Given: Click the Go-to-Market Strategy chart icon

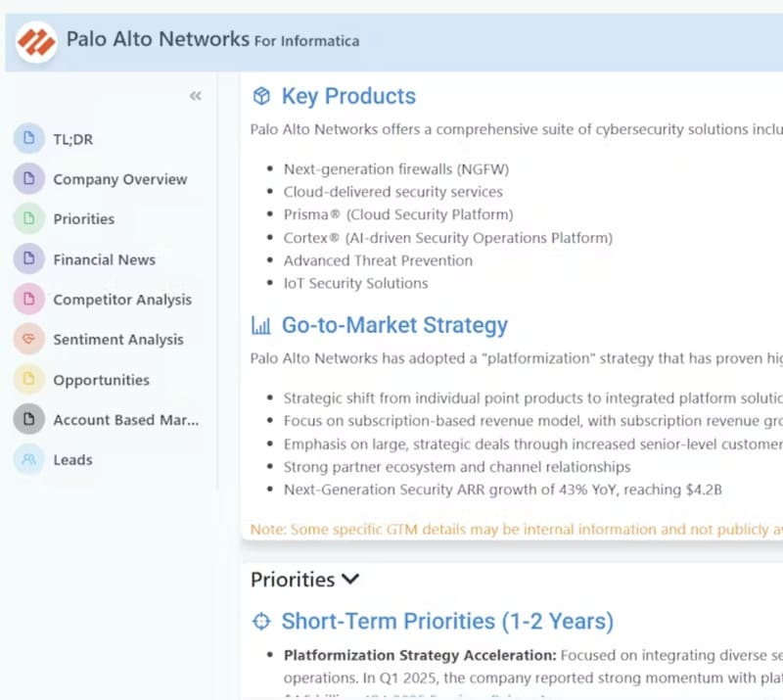Looking at the screenshot, I should click(260, 324).
